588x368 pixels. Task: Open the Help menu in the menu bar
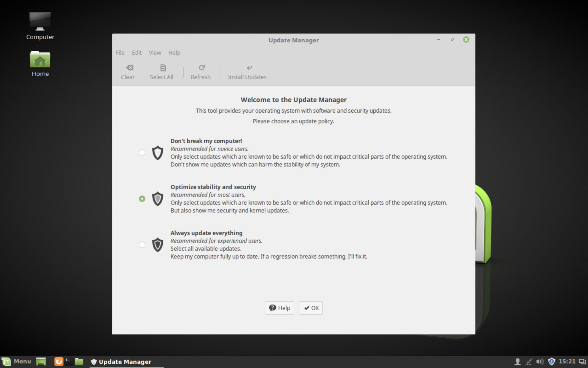coord(174,53)
